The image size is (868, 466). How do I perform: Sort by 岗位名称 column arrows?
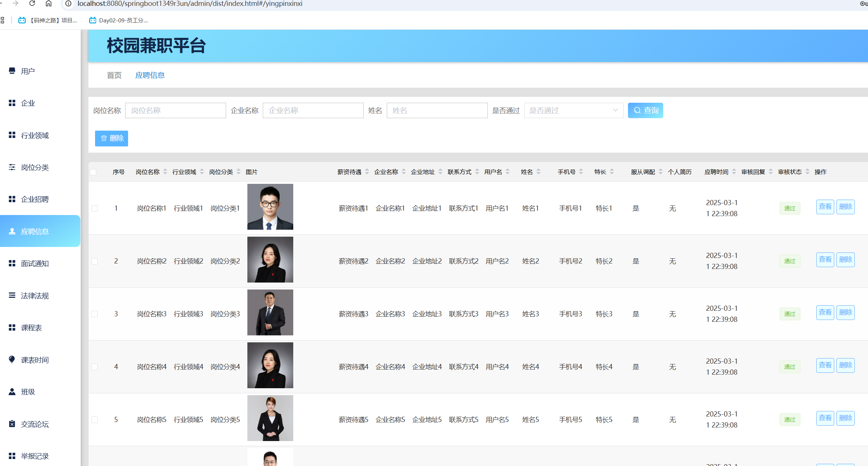tap(165, 172)
